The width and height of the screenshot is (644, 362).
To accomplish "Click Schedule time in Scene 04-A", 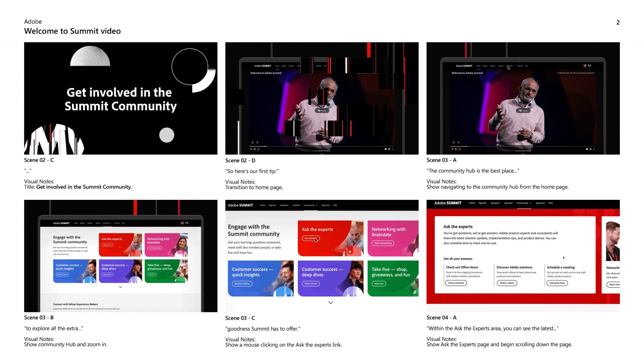I will pos(557,283).
